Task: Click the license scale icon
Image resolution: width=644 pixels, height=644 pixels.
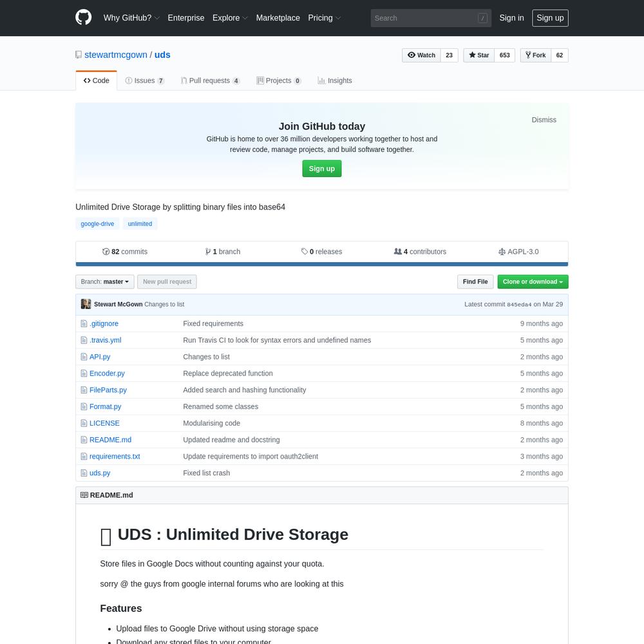Action: pos(502,252)
